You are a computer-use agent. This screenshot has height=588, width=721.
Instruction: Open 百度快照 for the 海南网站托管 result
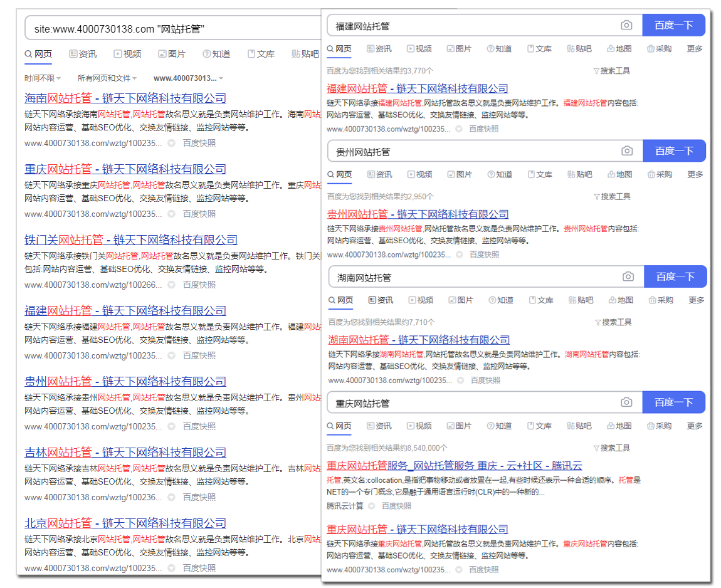pyautogui.click(x=199, y=143)
